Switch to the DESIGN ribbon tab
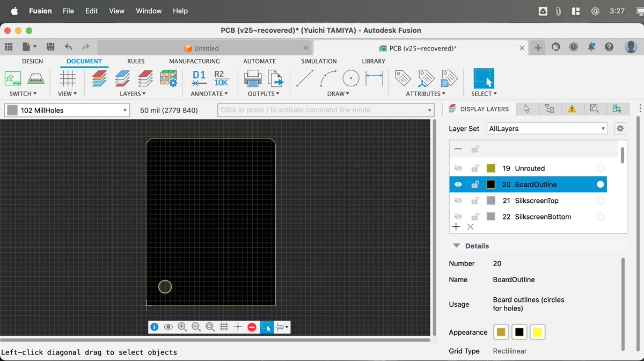Screen dimensions: 644x361 click(x=32, y=61)
